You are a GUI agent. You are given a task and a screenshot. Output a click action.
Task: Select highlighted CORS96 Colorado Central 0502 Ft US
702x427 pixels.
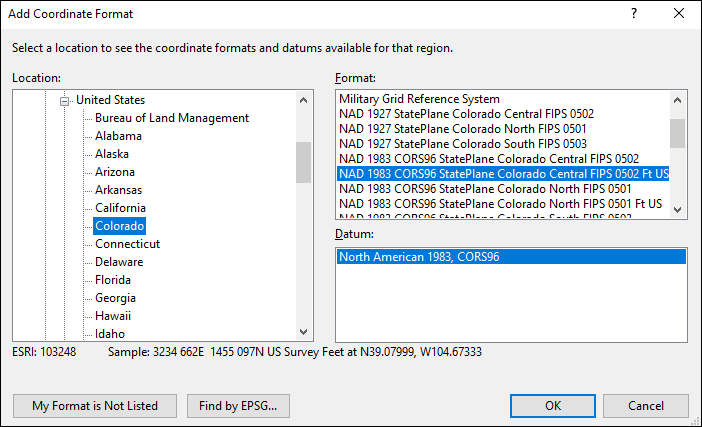tap(503, 174)
